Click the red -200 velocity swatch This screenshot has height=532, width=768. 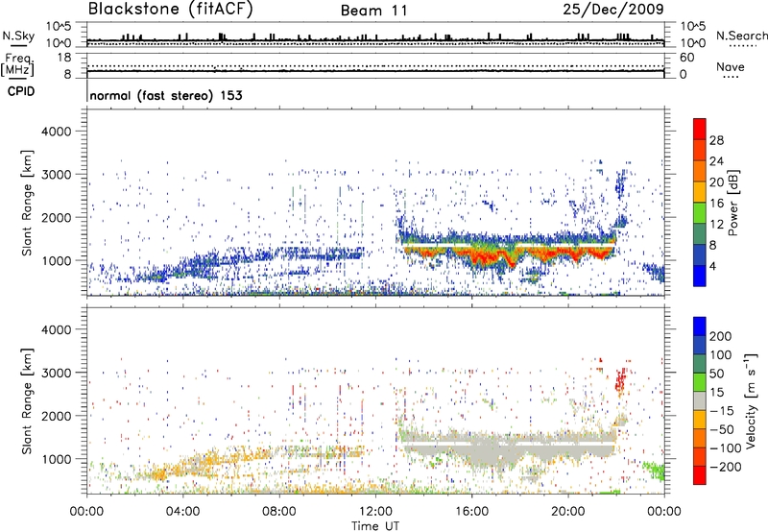click(x=700, y=475)
